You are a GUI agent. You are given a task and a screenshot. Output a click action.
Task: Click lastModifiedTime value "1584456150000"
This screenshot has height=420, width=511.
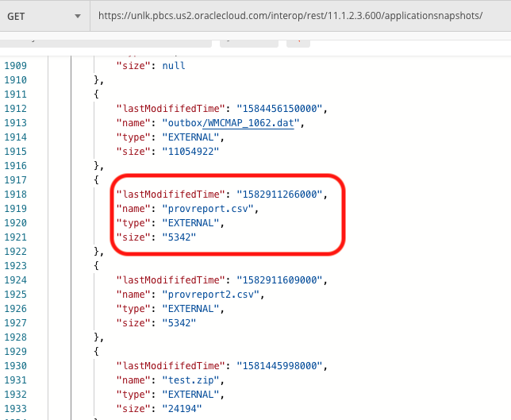(281, 108)
